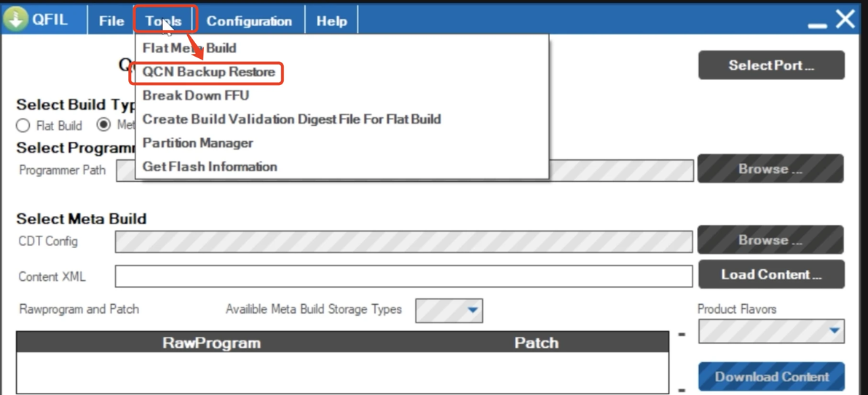This screenshot has width=868, height=395.
Task: Choose QCN Backup Restore from Tools menu
Action: pyautogui.click(x=209, y=72)
